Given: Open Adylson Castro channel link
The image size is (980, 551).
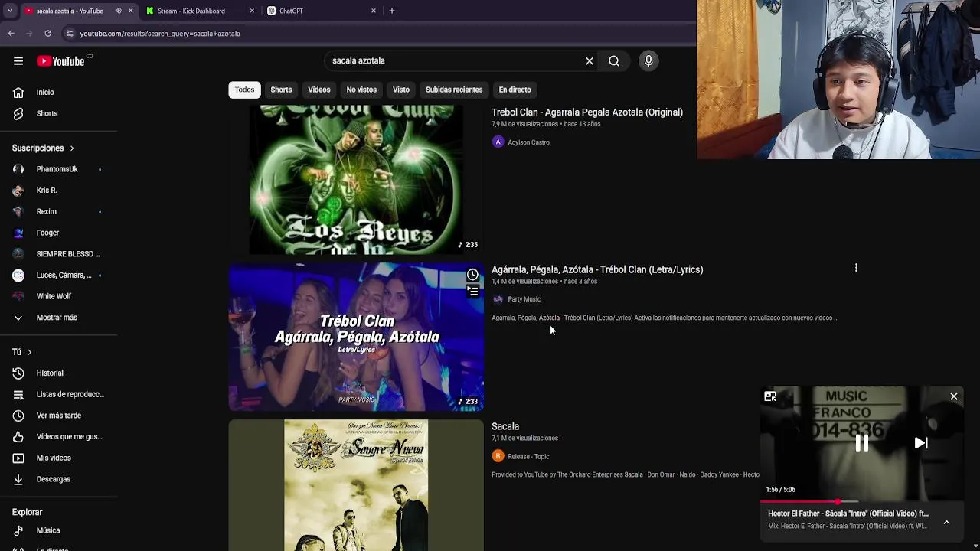Looking at the screenshot, I should 528,142.
